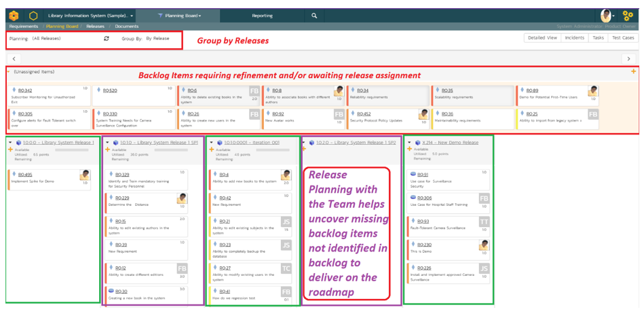The image size is (644, 316).
Task: Collapse the 1.0.1.0 Library System Release 1 SP1 column
Action: point(106,143)
